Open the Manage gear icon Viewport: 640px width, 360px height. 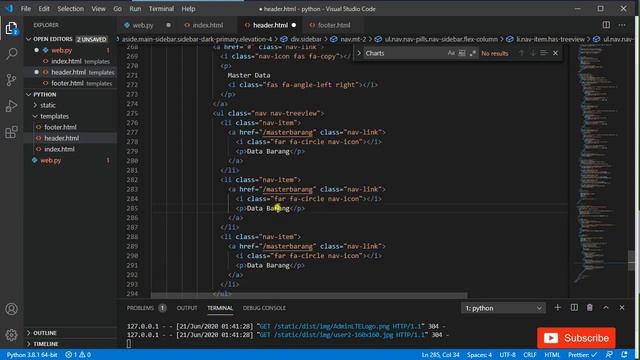click(x=11, y=335)
